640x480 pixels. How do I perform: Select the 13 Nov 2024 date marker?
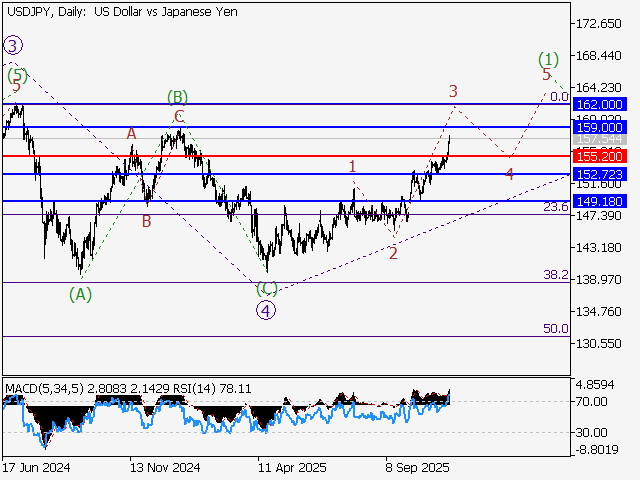[165, 467]
